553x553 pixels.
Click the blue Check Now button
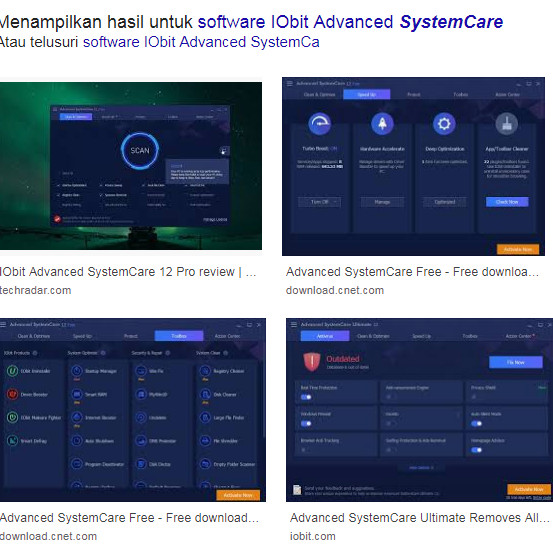tap(507, 202)
